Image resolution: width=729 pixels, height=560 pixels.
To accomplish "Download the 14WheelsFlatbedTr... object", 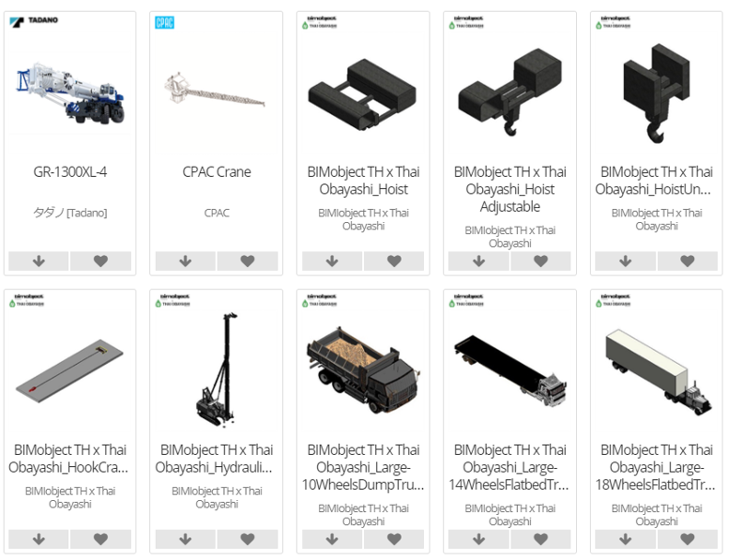I will coord(478,539).
